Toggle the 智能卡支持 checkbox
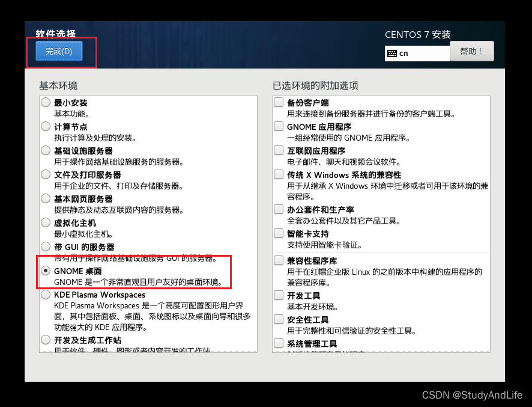Image resolution: width=532 pixels, height=407 pixels. pyautogui.click(x=279, y=233)
